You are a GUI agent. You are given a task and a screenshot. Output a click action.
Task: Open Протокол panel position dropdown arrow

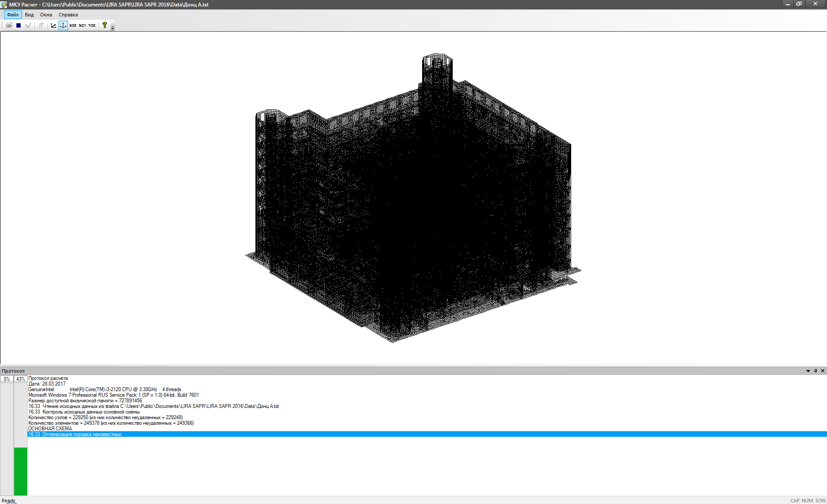(x=808, y=371)
